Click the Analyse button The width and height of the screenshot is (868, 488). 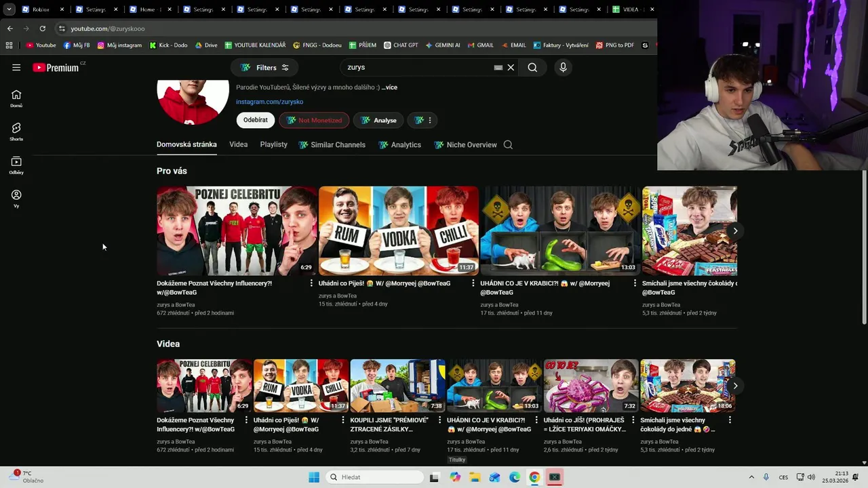pyautogui.click(x=378, y=120)
